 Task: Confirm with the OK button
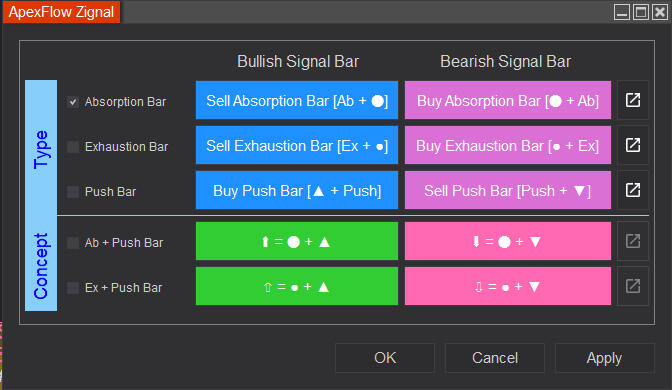pyautogui.click(x=385, y=358)
